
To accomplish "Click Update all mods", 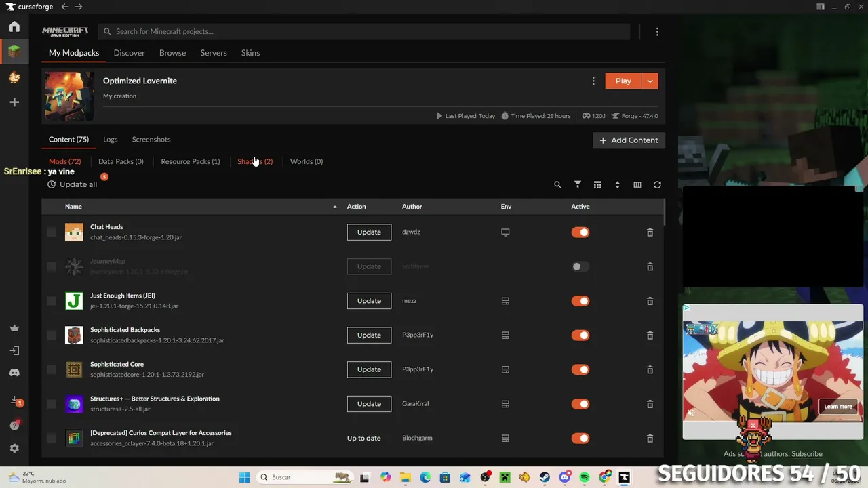I will [73, 184].
